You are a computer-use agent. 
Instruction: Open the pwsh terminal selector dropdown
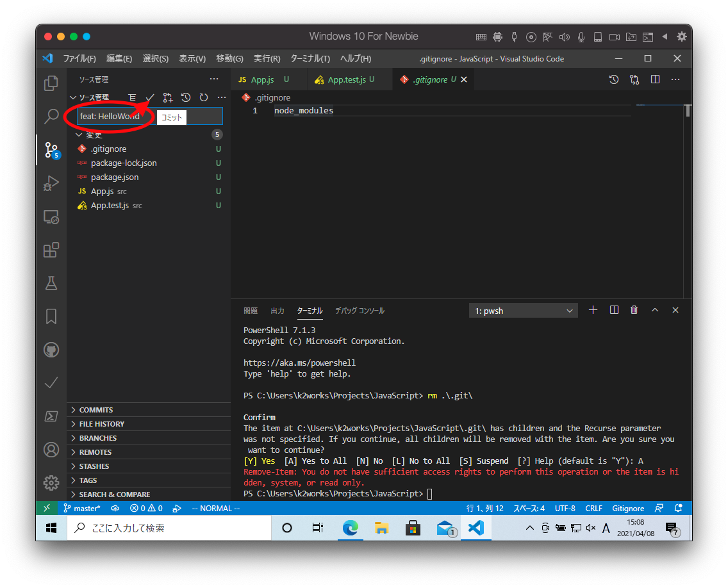coord(523,311)
